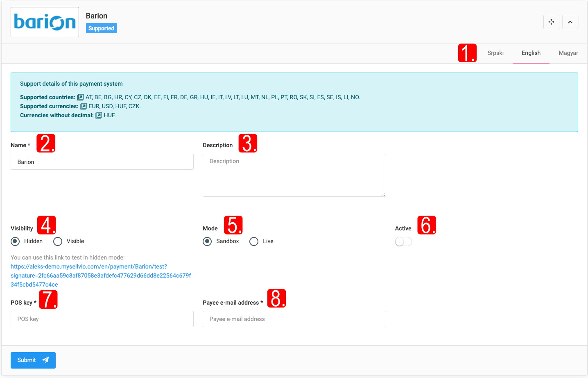Open the hidden mode test link

point(101,276)
